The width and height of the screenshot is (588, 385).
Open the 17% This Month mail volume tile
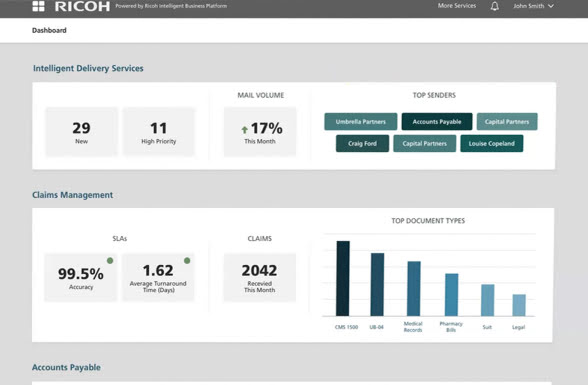click(260, 132)
